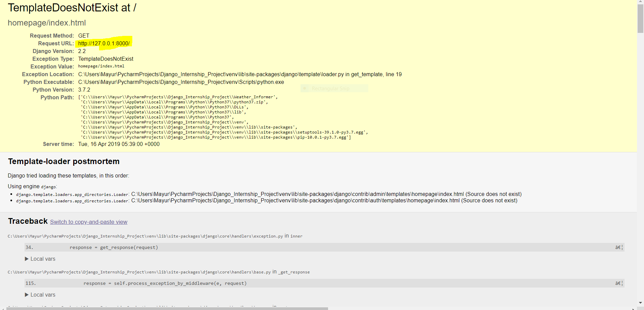Expand context for line 34 get_response code
The width and height of the screenshot is (644, 310).
324,247
